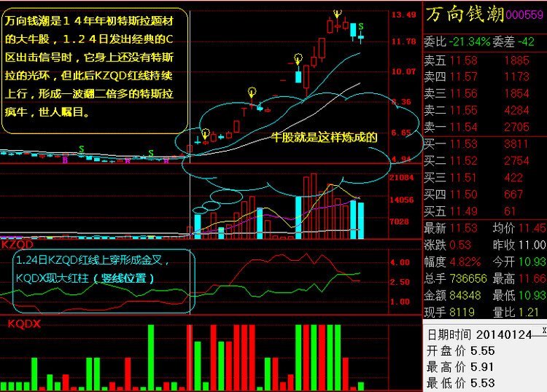
Task: Click 开盘价 value 5.55
Action: (x=483, y=351)
